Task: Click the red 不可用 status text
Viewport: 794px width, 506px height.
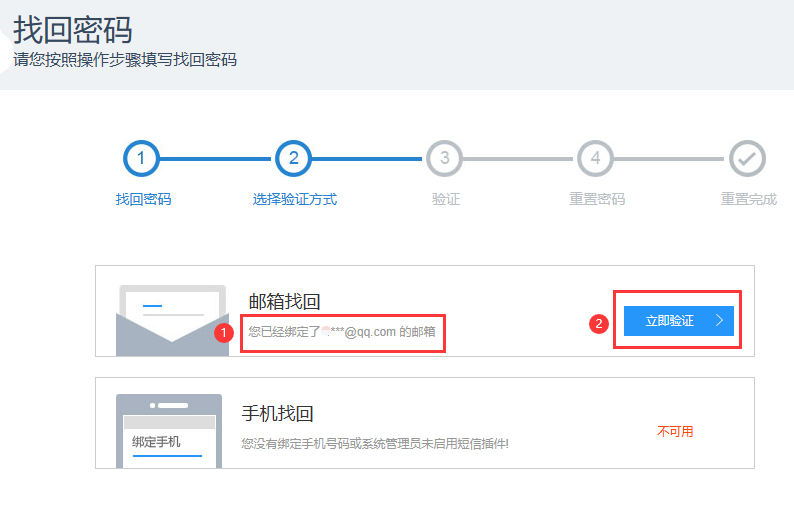Action: (675, 432)
